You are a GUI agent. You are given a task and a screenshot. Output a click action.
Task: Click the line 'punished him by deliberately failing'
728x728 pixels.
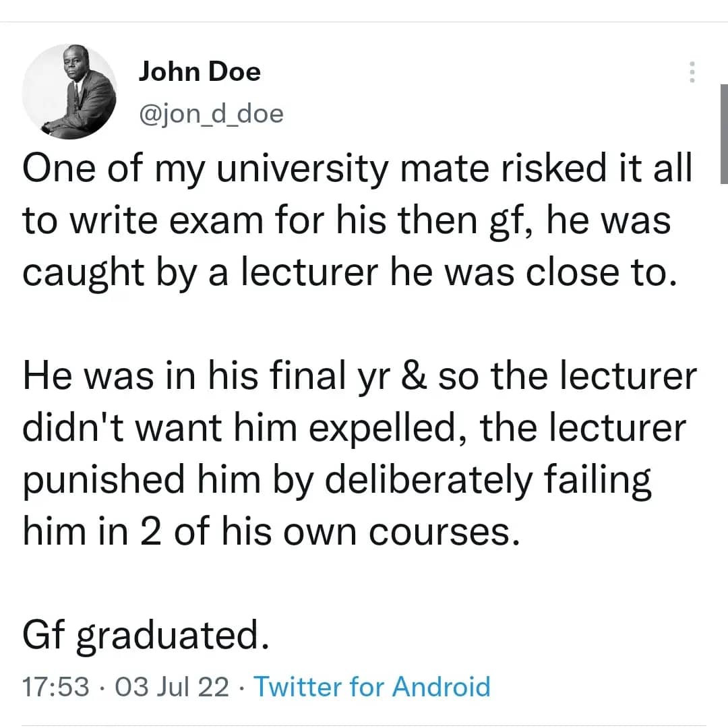[x=337, y=480]
